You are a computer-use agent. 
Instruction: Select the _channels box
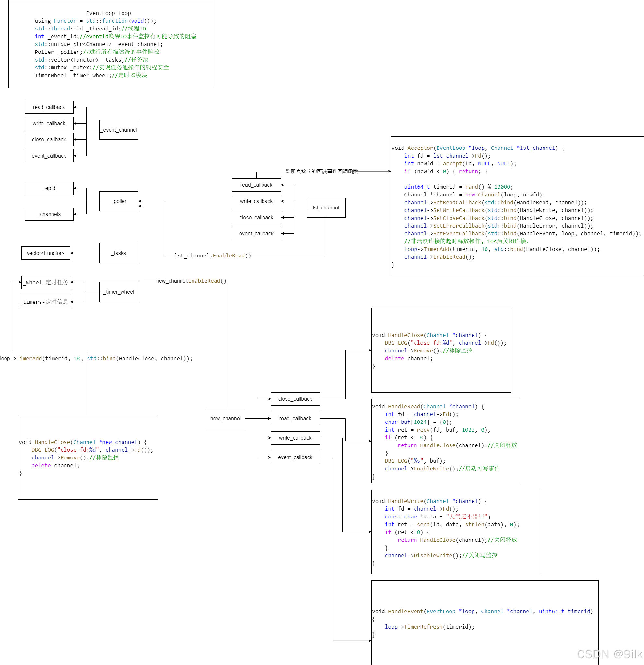point(49,214)
